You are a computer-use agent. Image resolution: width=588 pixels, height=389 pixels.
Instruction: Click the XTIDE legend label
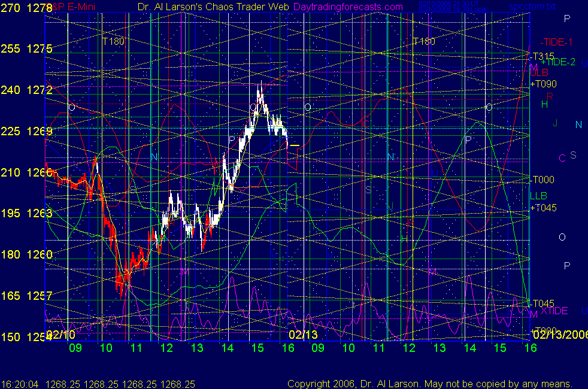(554, 311)
